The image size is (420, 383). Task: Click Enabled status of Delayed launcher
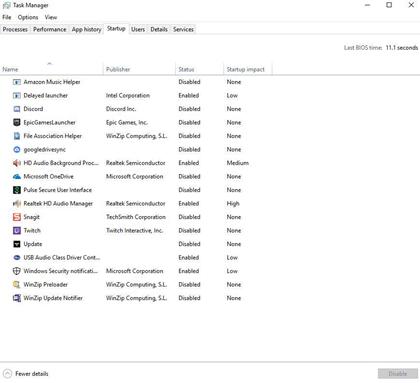click(x=189, y=96)
